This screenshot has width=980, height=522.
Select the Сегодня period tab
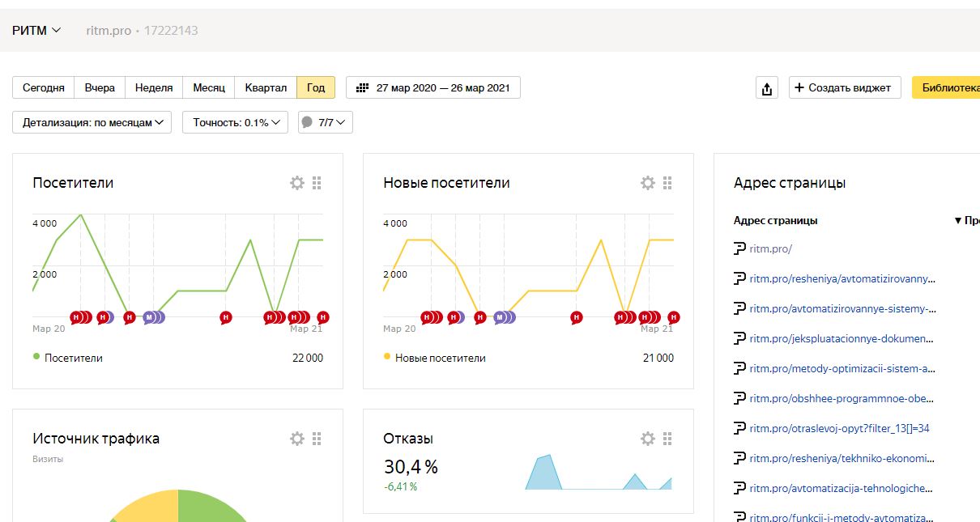point(44,87)
